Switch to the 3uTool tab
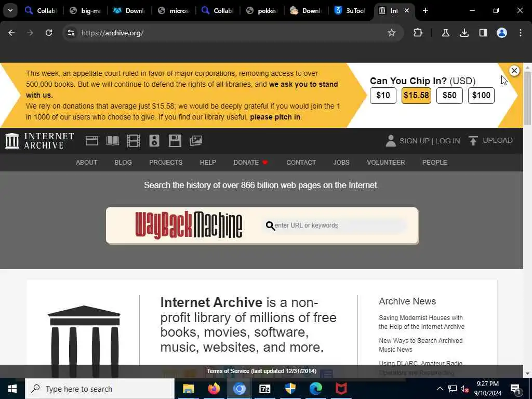This screenshot has height=399, width=532. tap(351, 10)
